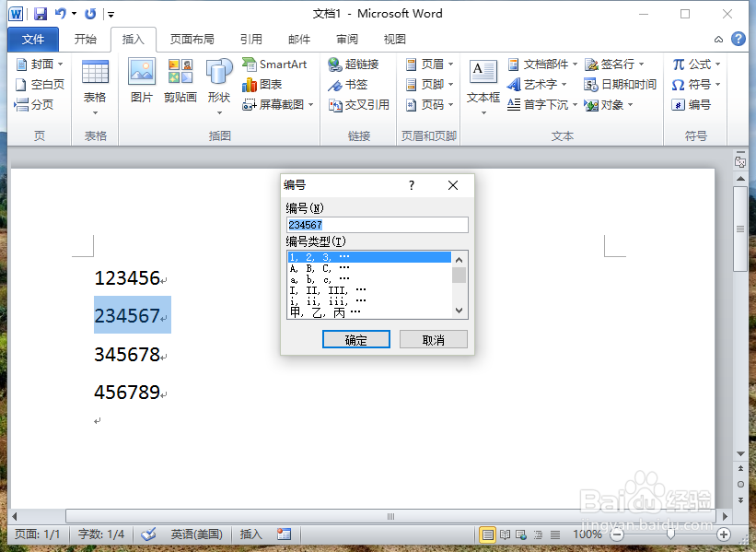Open the 文件 menu
Screen dimensions: 756x552
[x=33, y=39]
